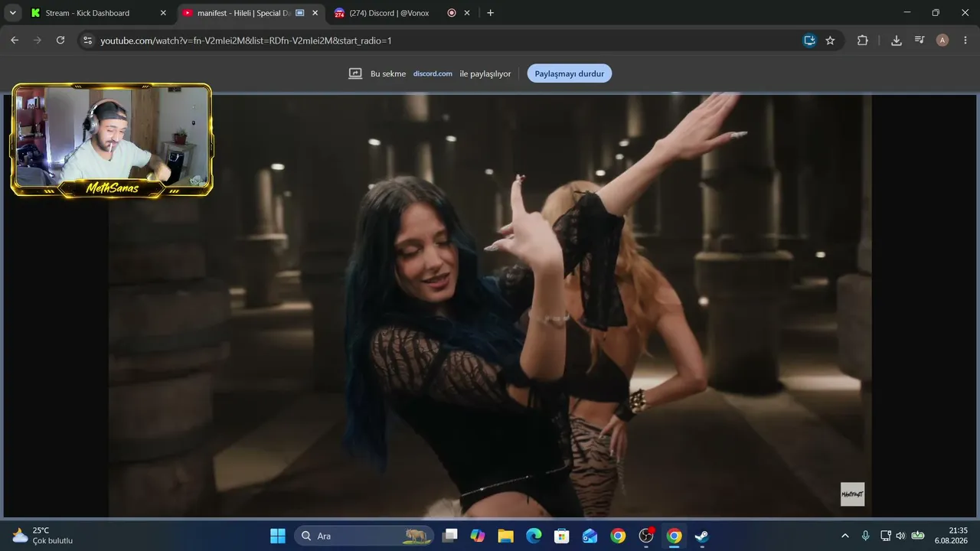Click the install app icon in address bar
980x551 pixels.
point(809,41)
